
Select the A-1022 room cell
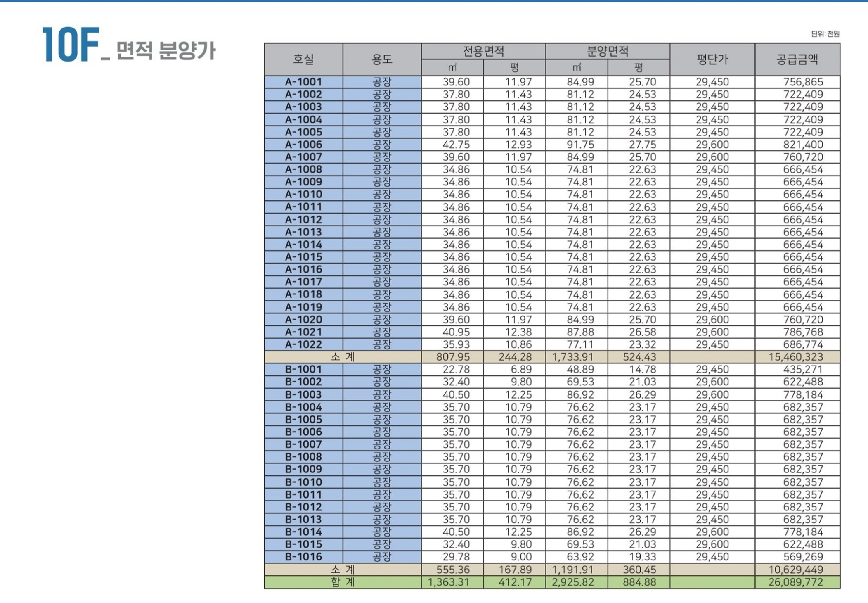[x=303, y=344]
